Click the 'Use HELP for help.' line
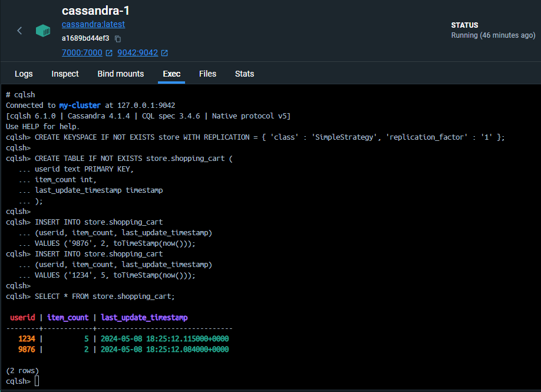The width and height of the screenshot is (541, 392). click(43, 126)
